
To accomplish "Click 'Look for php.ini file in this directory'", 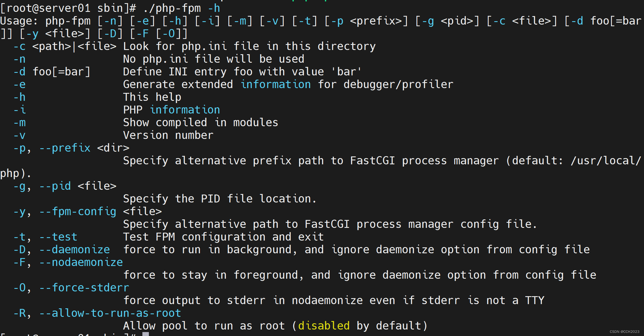I will pyautogui.click(x=250, y=46).
